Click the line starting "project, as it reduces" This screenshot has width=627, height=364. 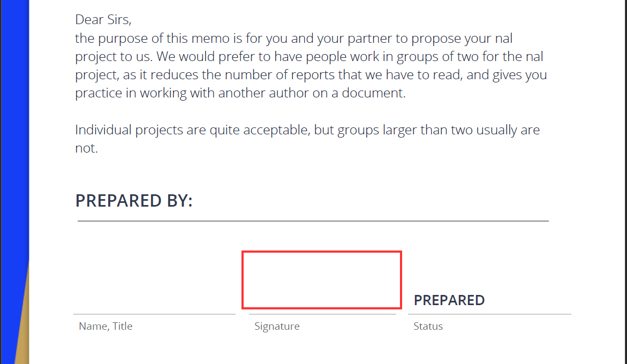pyautogui.click(x=311, y=75)
